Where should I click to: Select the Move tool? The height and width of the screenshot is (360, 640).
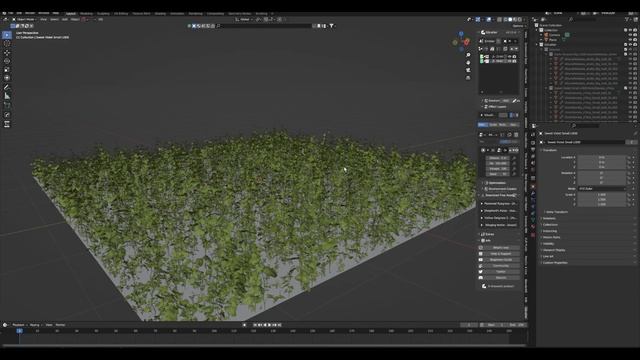7,53
